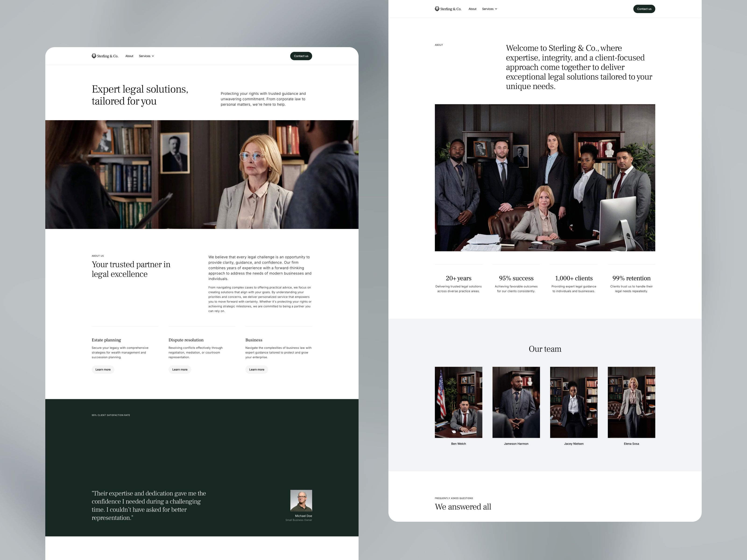Click Michael Doe testimonial avatar

point(301,500)
